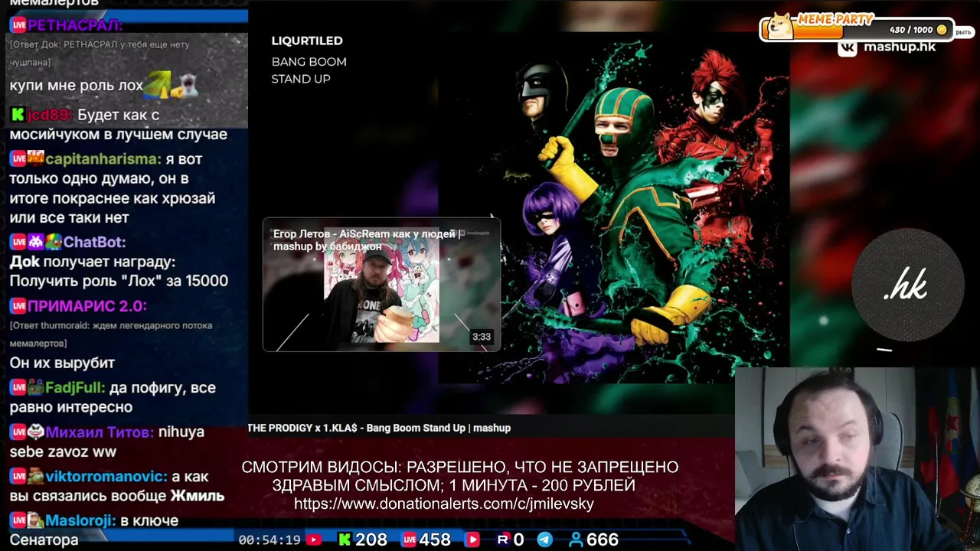This screenshot has height=551, width=980.
Task: Click the РЕТНАСРАЛ username in chat
Action: [x=75, y=25]
